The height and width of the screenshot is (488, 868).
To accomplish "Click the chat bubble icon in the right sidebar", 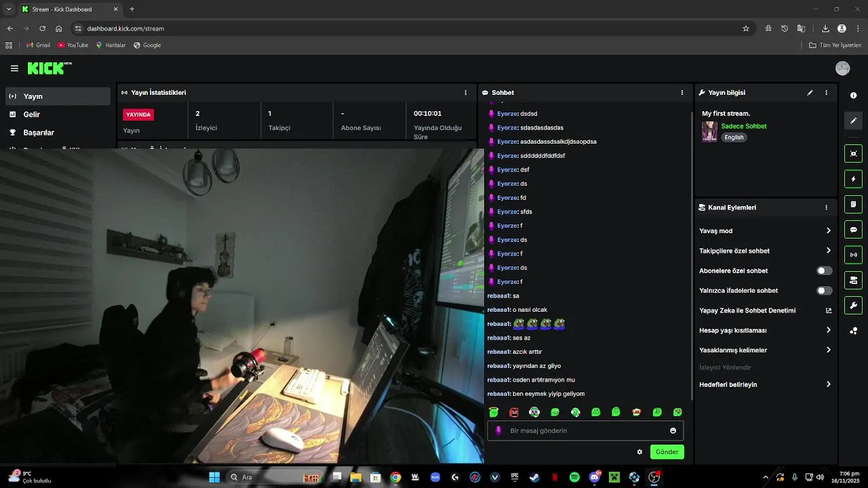I will [x=853, y=229].
